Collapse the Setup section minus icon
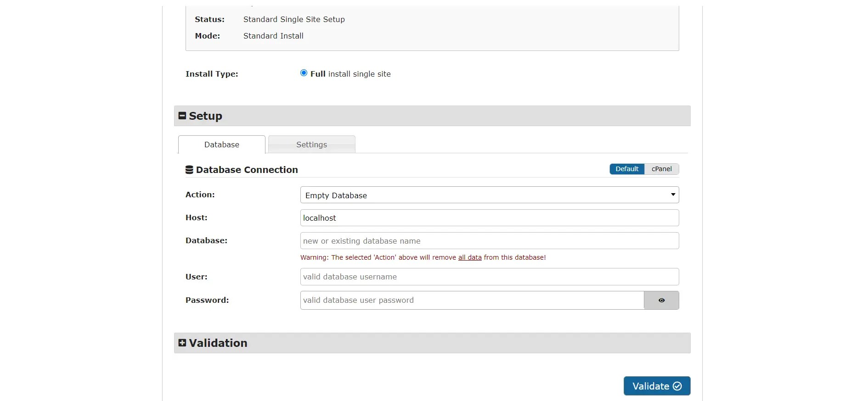The height and width of the screenshot is (401, 868). pos(182,116)
